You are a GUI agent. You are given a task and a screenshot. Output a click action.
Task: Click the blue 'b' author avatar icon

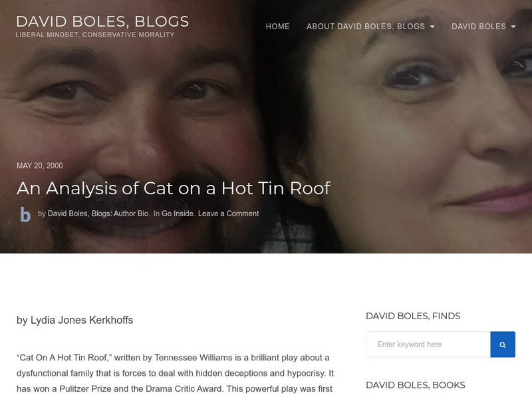(x=25, y=214)
